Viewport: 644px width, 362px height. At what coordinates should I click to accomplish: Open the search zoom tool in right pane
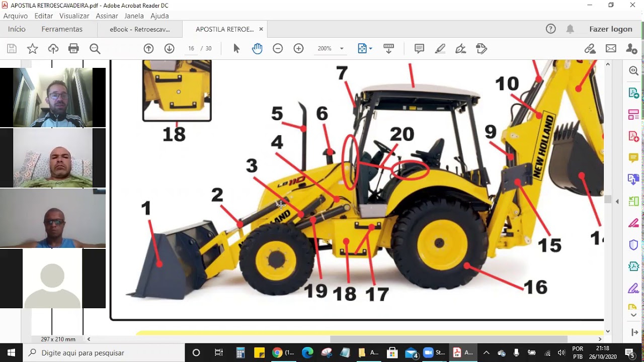pos(633,71)
